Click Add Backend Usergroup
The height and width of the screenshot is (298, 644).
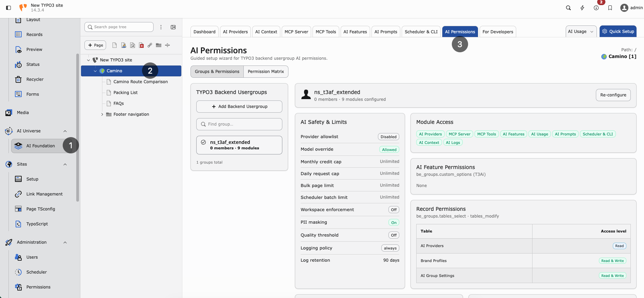coord(239,107)
